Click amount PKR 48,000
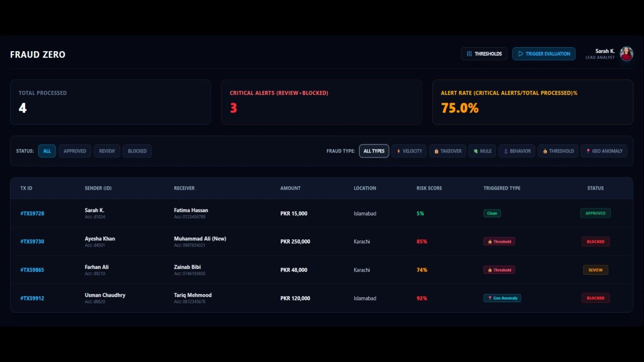This screenshot has width=644, height=362. 293,270
